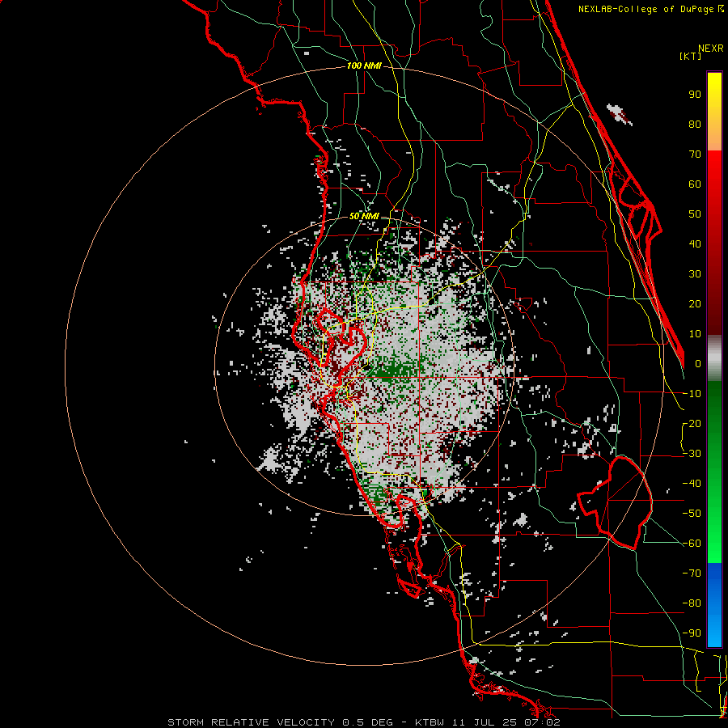Click the [KT] units label above color bar
The image size is (728, 728).
coord(691,56)
